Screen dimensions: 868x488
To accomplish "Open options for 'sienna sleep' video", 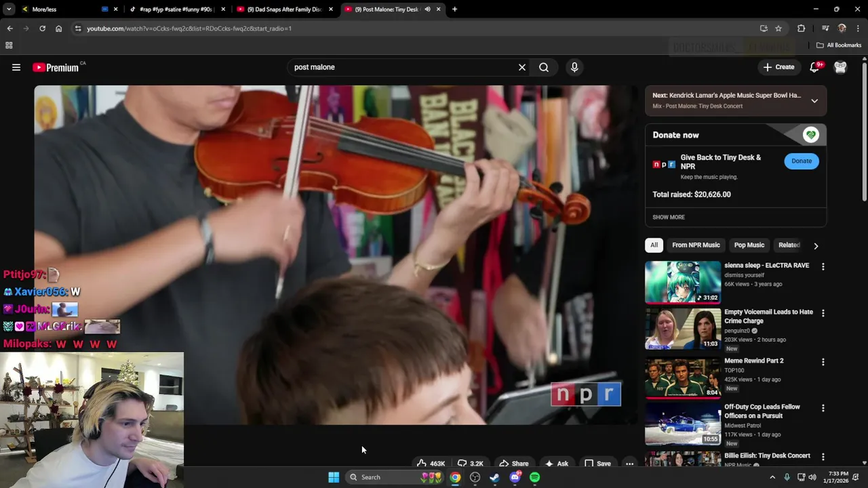I will (823, 267).
